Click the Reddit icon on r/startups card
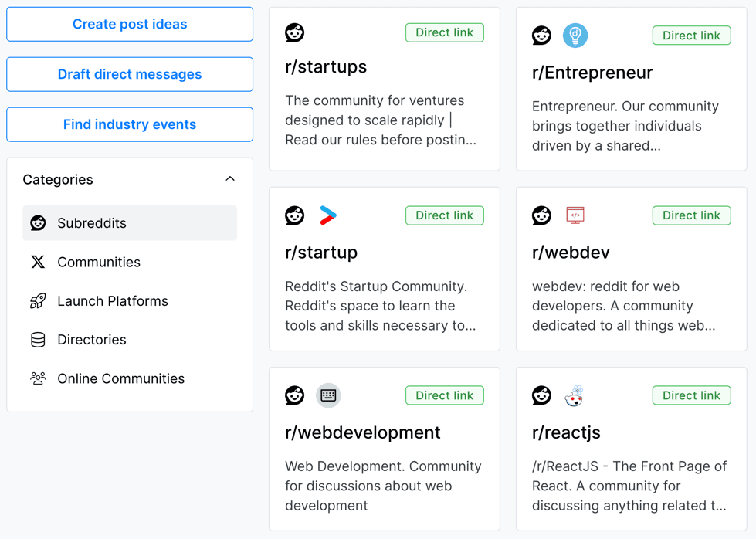This screenshot has width=756, height=539. (294, 32)
